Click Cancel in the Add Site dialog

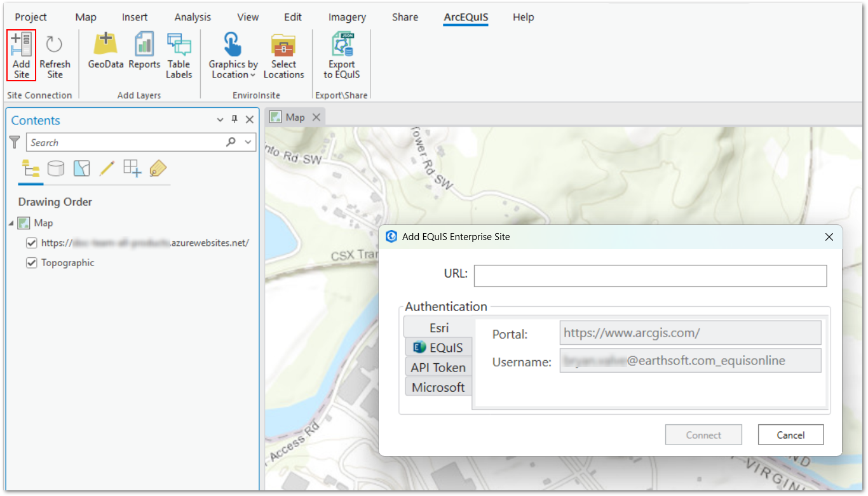790,435
